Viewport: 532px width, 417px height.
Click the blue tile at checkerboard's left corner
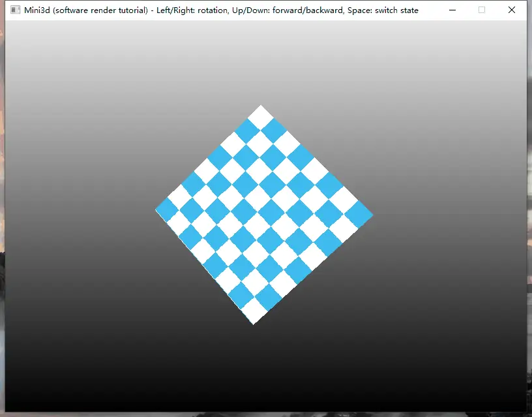point(167,210)
